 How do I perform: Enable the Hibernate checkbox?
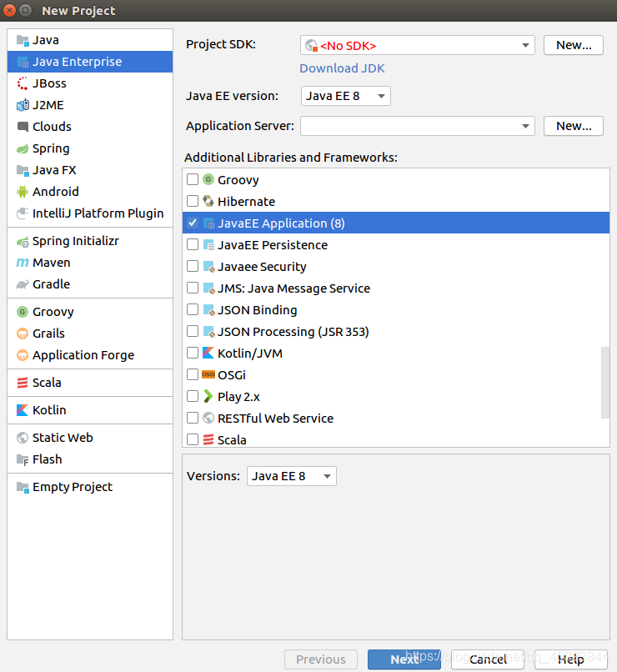click(193, 201)
